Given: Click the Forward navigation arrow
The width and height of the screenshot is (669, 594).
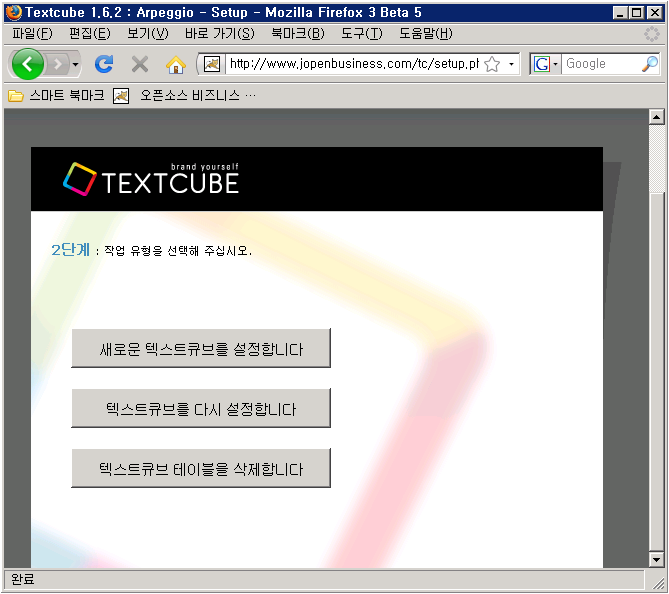Looking at the screenshot, I should point(58,64).
